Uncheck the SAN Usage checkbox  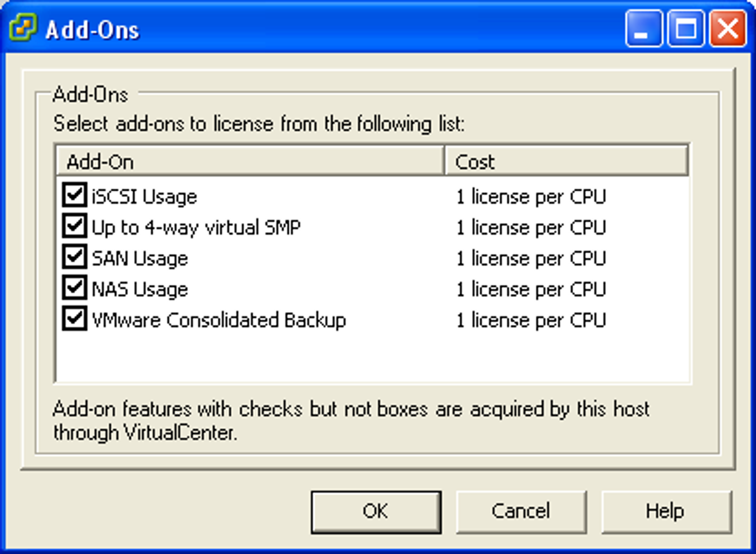point(74,257)
